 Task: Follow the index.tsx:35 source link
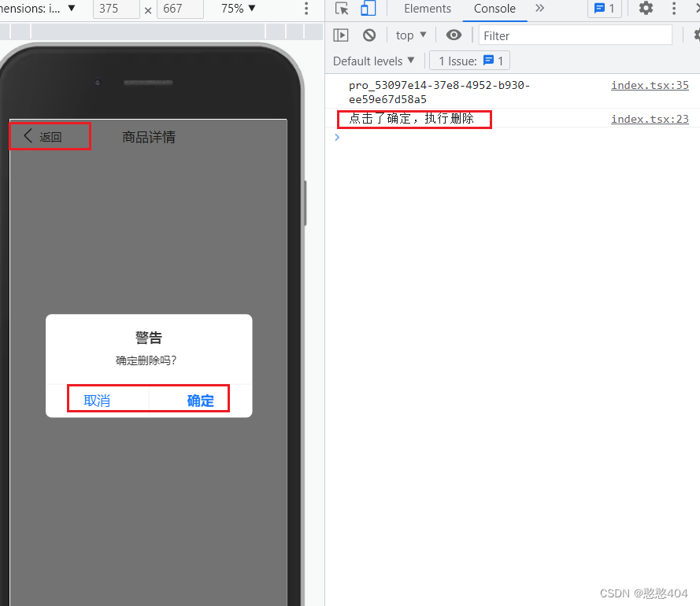(x=650, y=85)
